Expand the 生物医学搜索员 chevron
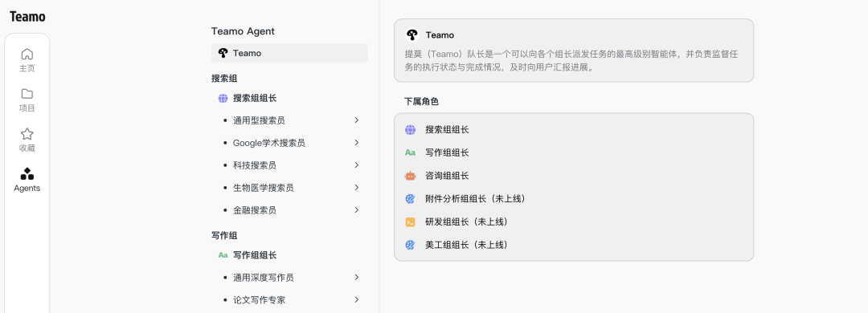The width and height of the screenshot is (868, 313). 357,188
